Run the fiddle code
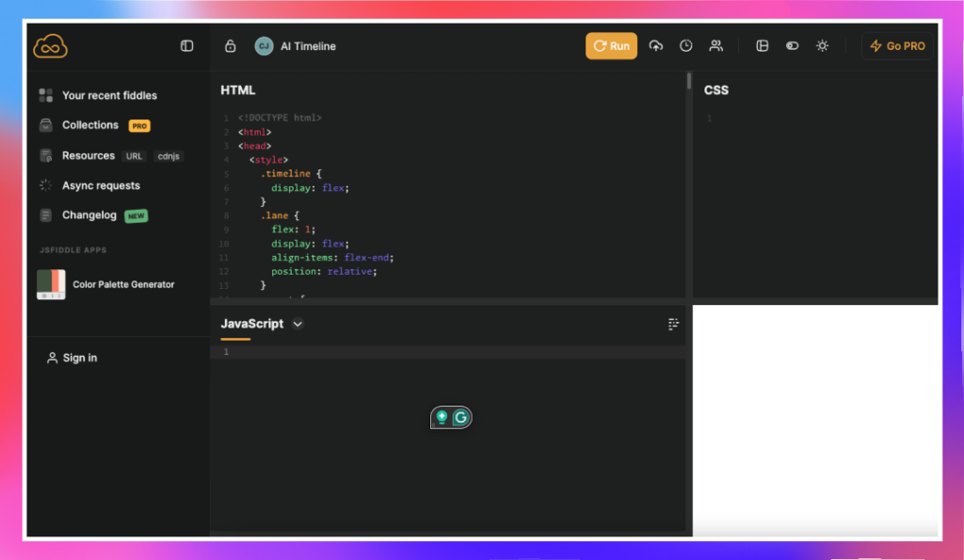Screen dimensions: 964x560 [x=611, y=46]
